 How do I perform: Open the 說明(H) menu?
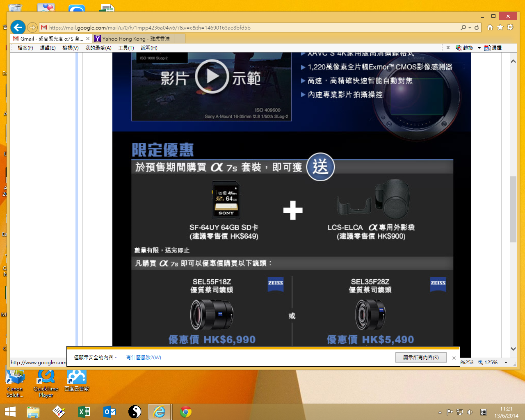pyautogui.click(x=149, y=48)
